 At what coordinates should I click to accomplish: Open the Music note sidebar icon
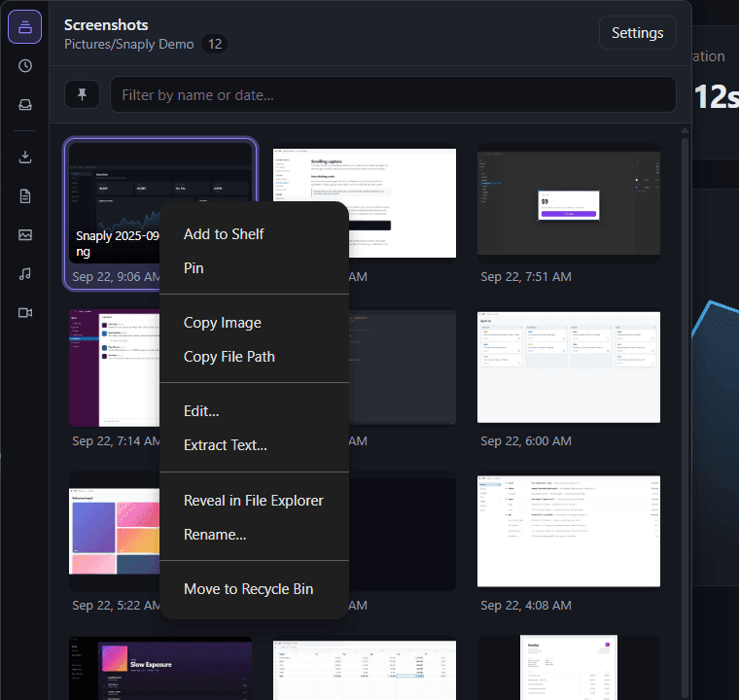25,274
